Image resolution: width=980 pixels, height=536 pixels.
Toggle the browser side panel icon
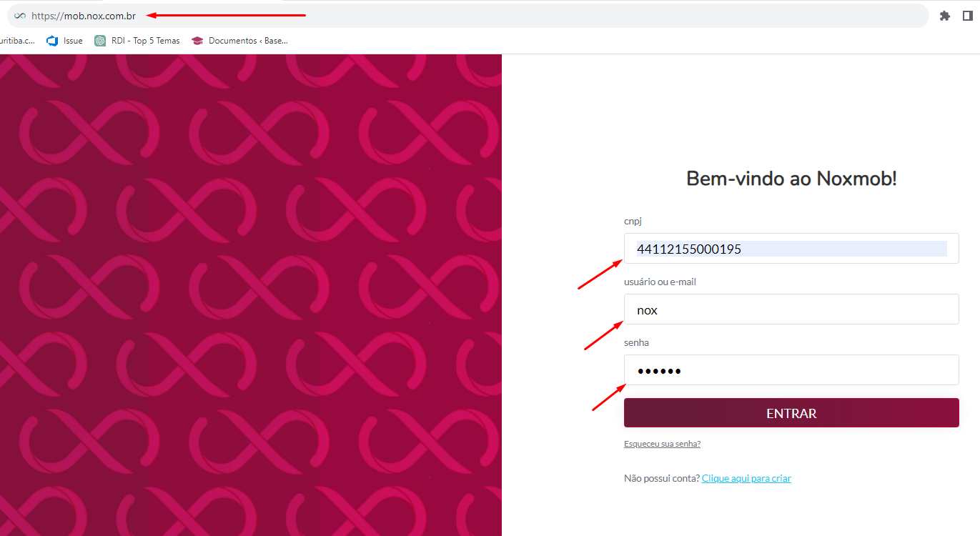(x=967, y=16)
